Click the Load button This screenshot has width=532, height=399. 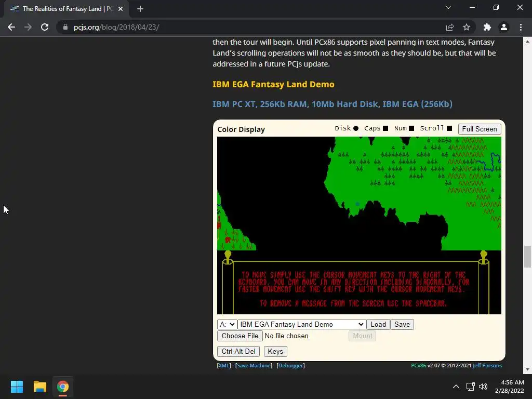pyautogui.click(x=378, y=324)
